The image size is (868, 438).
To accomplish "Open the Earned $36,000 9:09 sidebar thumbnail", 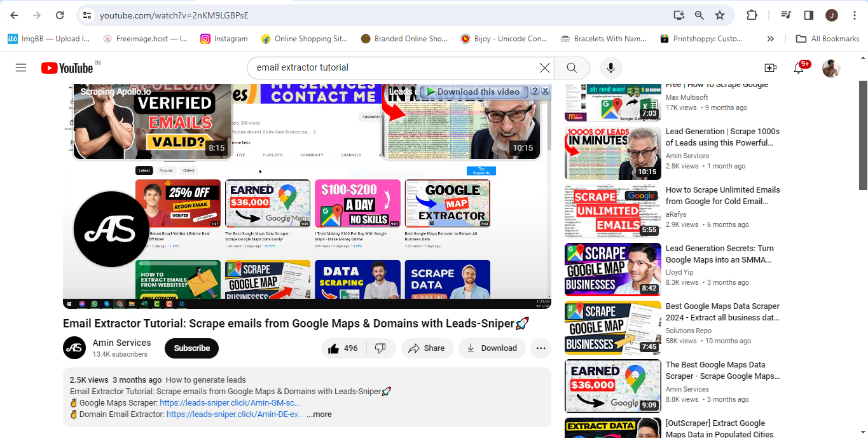I will [x=613, y=387].
